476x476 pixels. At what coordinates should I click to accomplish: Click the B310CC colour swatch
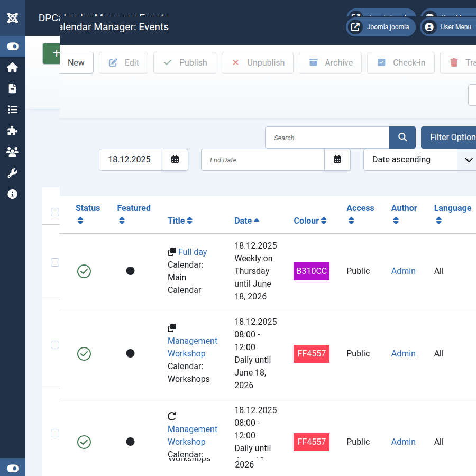click(312, 271)
